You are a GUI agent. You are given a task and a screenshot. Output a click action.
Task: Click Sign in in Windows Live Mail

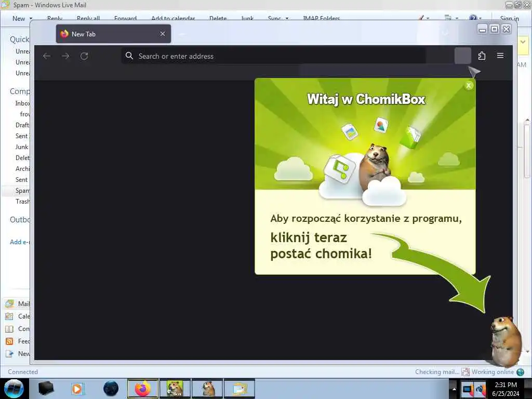[x=509, y=19]
